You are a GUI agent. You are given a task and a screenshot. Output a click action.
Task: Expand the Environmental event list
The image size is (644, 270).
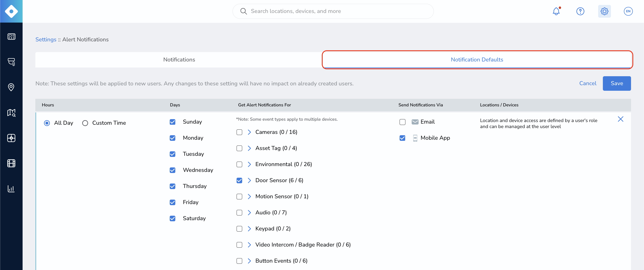point(249,164)
